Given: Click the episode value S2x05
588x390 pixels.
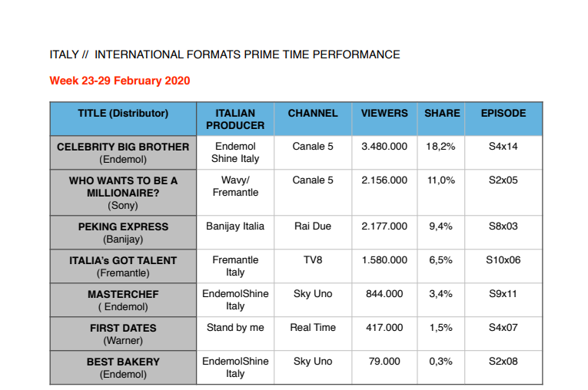Looking at the screenshot, I should coord(503,180).
